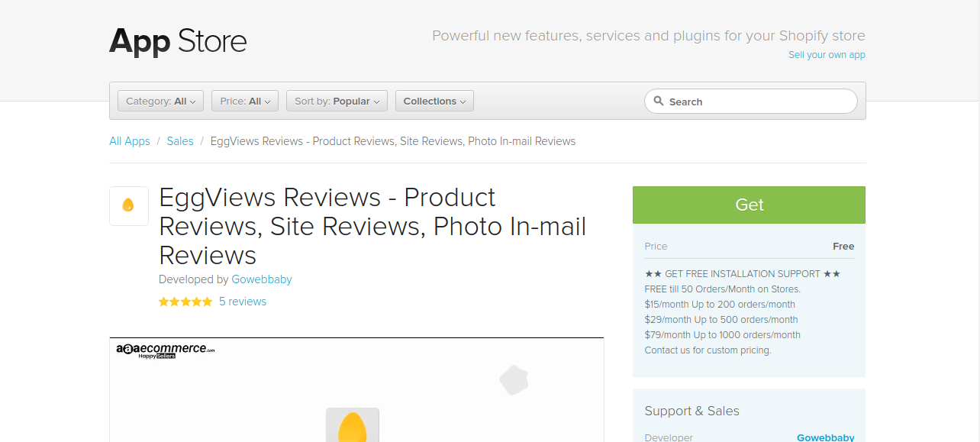Click the app title heading
The height and width of the screenshot is (442, 980).
pyautogui.click(x=372, y=226)
